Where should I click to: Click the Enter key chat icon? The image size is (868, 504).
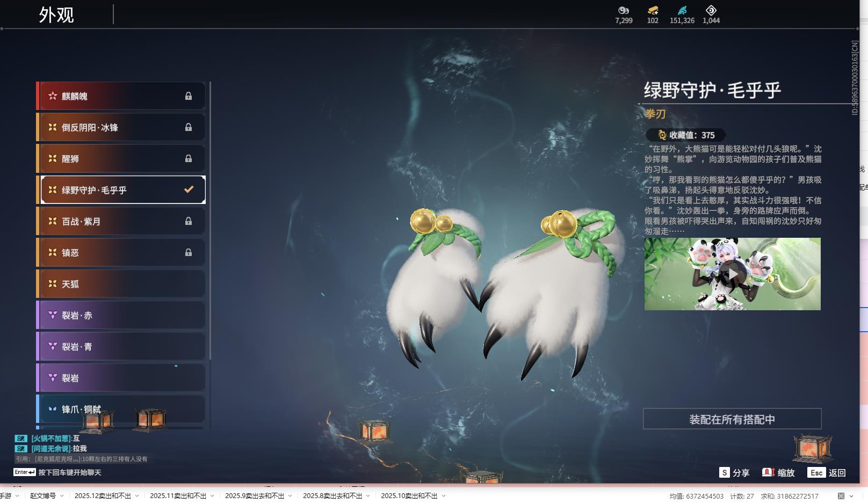[25, 472]
